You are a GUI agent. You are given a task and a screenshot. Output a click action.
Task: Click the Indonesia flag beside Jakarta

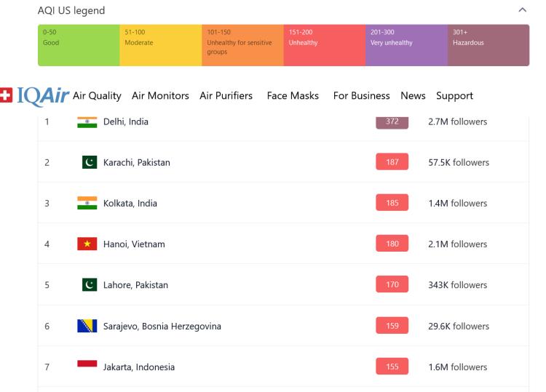87,364
